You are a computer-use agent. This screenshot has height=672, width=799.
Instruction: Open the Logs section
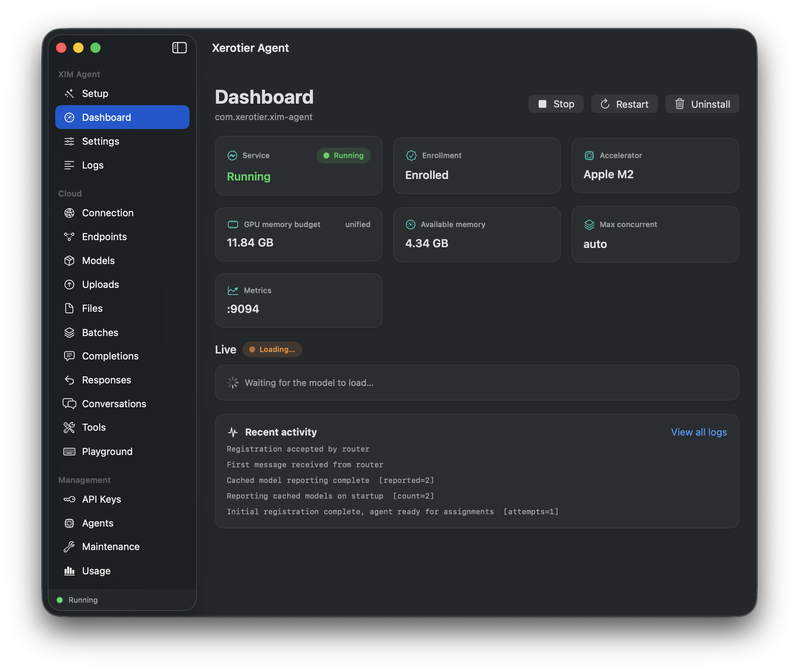(x=122, y=165)
